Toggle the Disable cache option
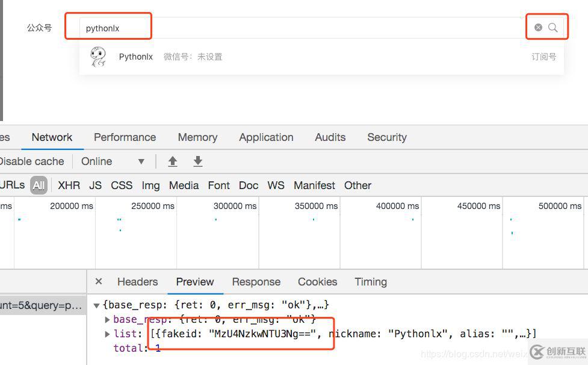 [32, 161]
